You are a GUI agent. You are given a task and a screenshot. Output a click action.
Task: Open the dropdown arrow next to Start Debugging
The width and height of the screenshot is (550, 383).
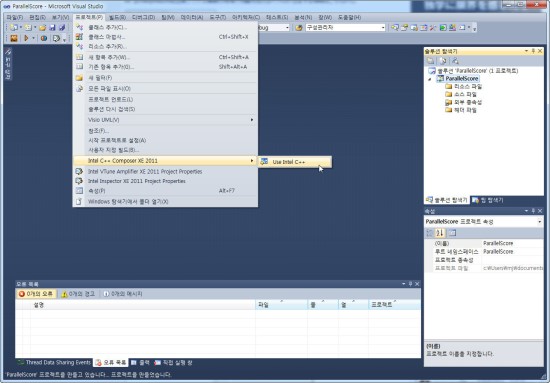click(34, 38)
